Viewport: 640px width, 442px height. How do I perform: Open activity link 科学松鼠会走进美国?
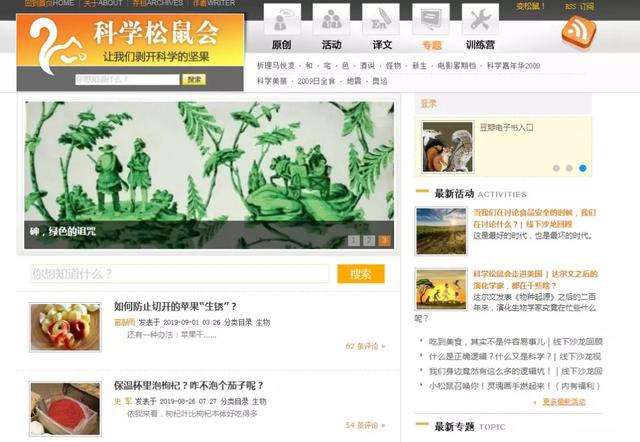pyautogui.click(x=536, y=280)
